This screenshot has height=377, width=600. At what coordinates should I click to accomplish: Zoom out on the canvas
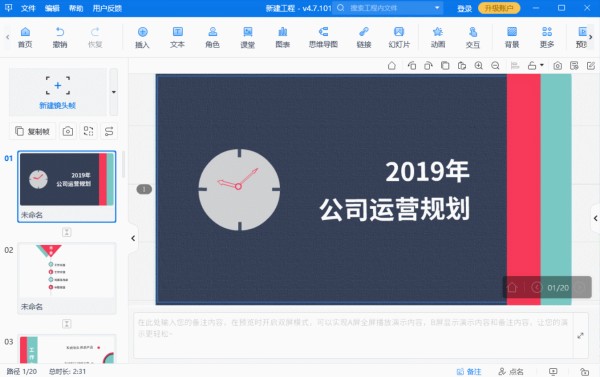495,66
